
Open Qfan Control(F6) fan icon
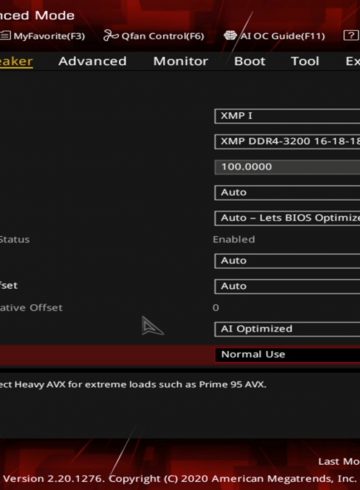[x=111, y=35]
